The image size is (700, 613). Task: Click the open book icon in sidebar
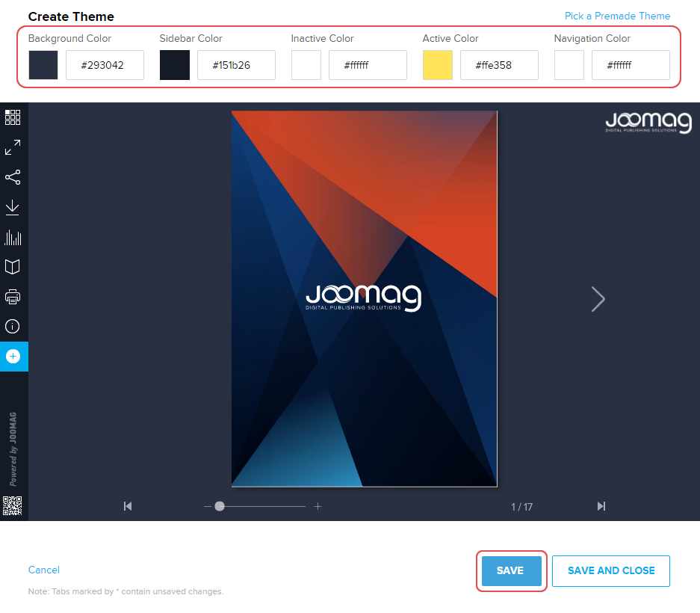point(13,267)
